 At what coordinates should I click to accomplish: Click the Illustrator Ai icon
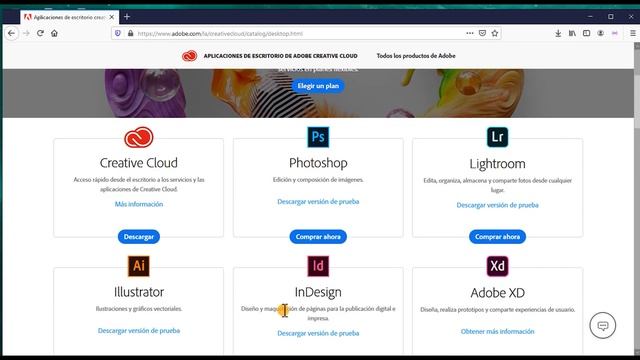coord(139,266)
